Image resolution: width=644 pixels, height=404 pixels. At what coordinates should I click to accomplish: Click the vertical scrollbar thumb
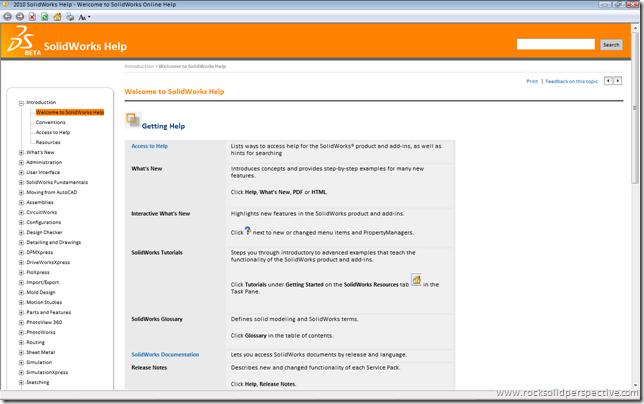(x=635, y=109)
